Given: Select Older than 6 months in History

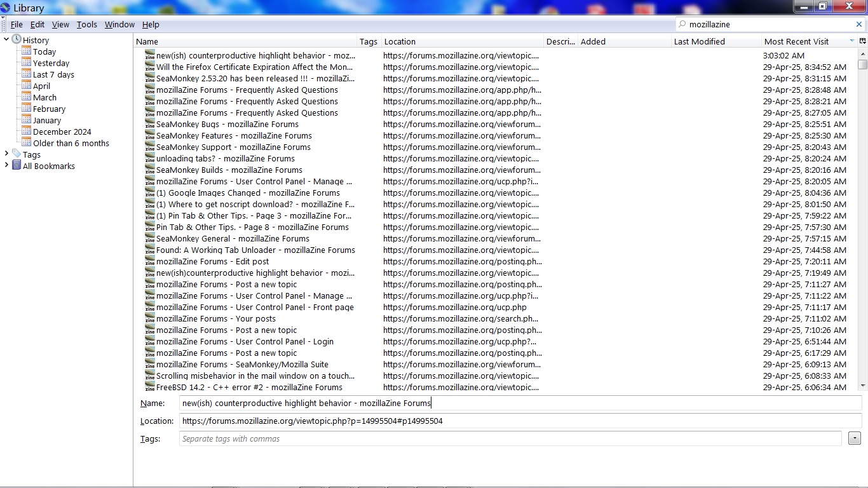Looking at the screenshot, I should 71,143.
